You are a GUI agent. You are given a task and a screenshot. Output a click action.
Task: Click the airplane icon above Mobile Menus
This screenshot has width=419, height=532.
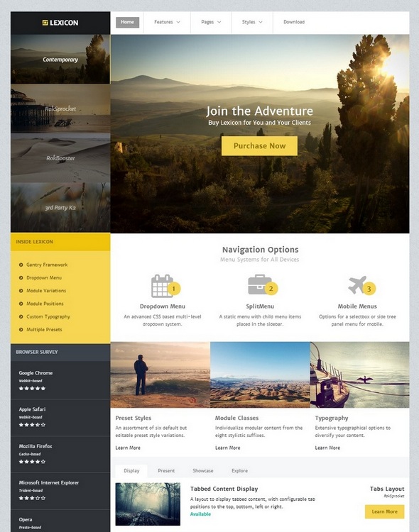(x=357, y=284)
